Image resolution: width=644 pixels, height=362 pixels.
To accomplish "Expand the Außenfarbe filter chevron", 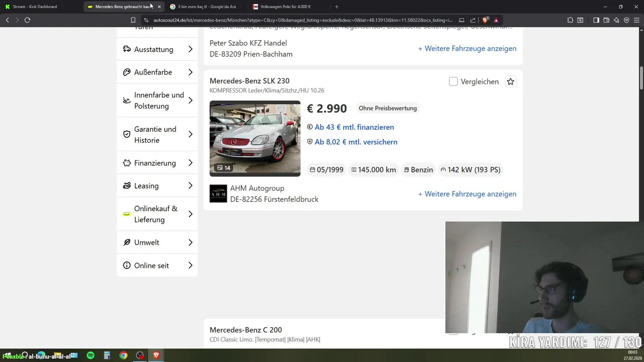I will click(190, 72).
